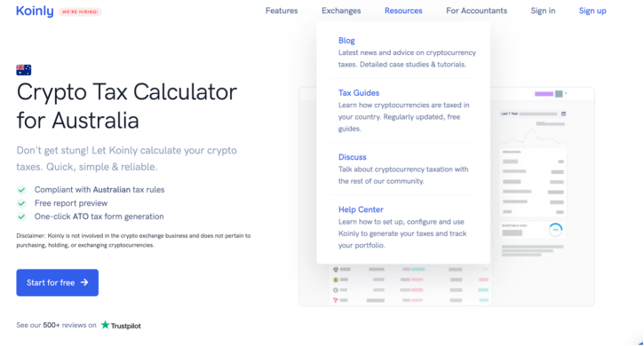Select Discuss in the Resources menu
This screenshot has height=346, width=644.
pyautogui.click(x=352, y=157)
